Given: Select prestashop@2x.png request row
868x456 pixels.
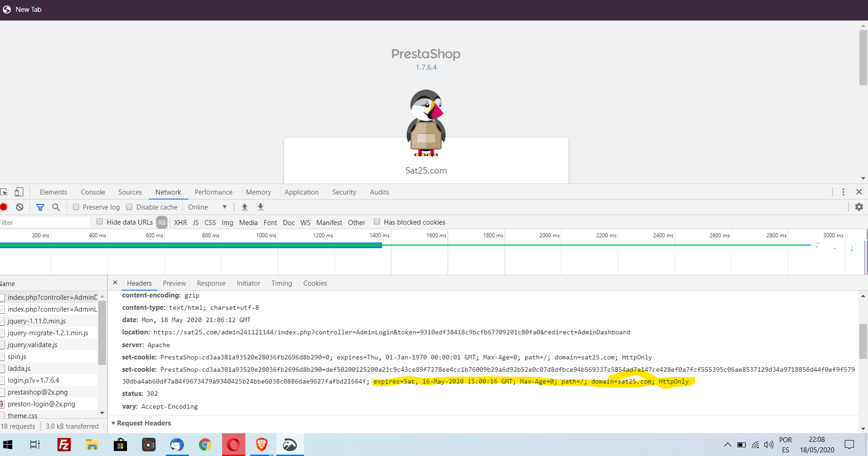Looking at the screenshot, I should point(49,392).
